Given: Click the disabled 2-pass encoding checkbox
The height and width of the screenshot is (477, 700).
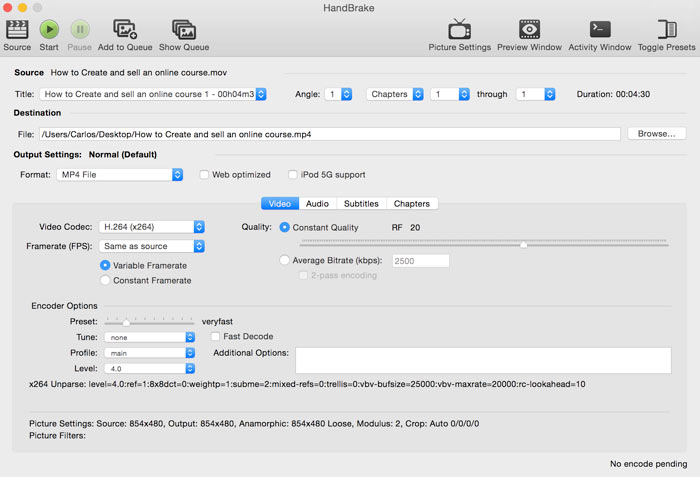Looking at the screenshot, I should [303, 275].
